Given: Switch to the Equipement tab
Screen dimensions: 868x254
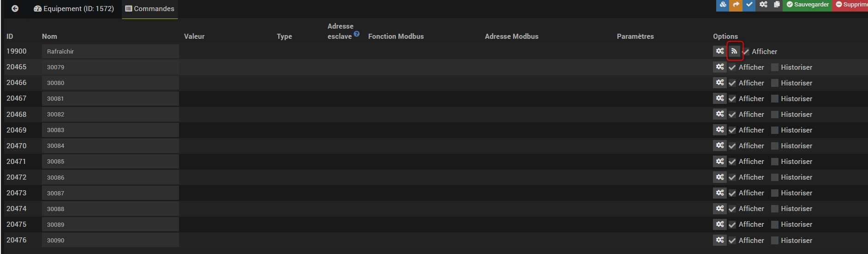Looking at the screenshot, I should tap(74, 9).
